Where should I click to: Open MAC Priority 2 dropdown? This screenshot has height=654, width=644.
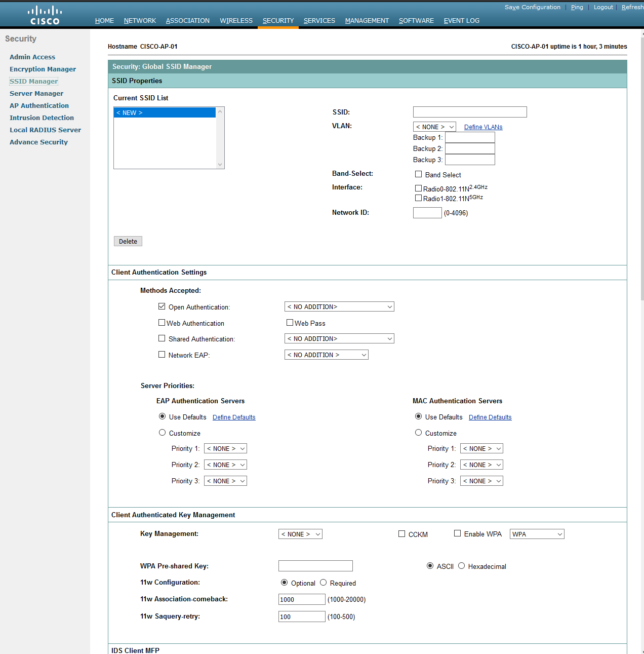[x=481, y=465]
